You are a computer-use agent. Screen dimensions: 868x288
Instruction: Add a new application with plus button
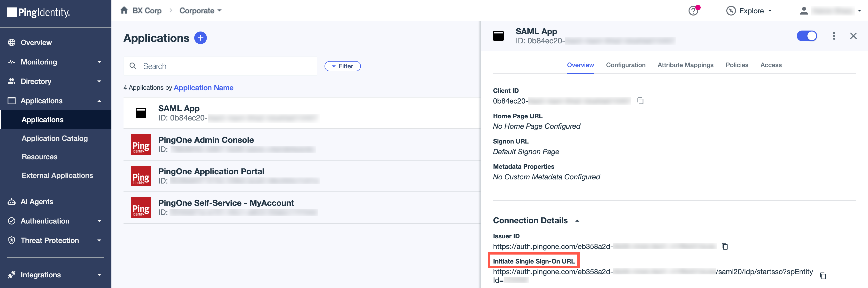pyautogui.click(x=201, y=38)
